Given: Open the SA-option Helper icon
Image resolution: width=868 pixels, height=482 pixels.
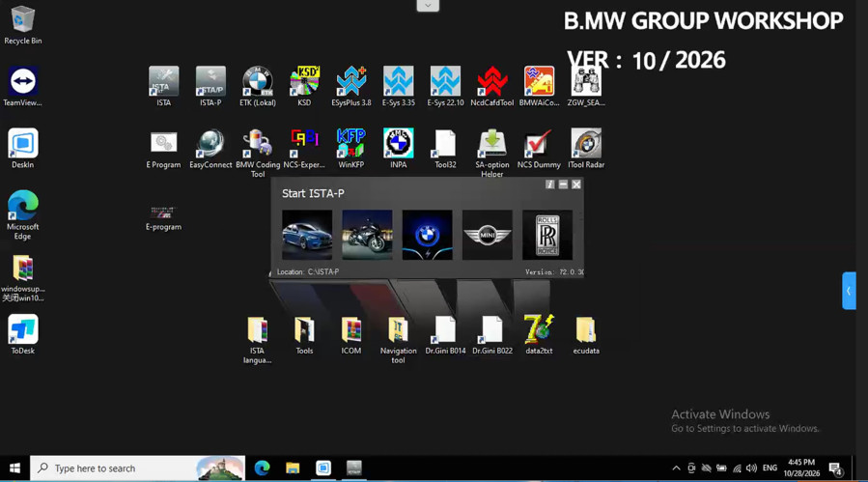Looking at the screenshot, I should (492, 143).
